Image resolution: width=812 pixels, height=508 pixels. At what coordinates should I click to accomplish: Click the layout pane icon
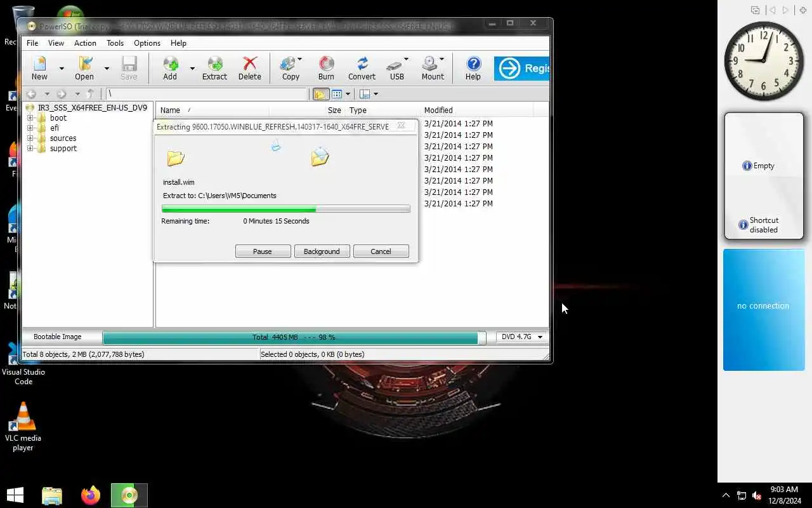[x=365, y=94]
